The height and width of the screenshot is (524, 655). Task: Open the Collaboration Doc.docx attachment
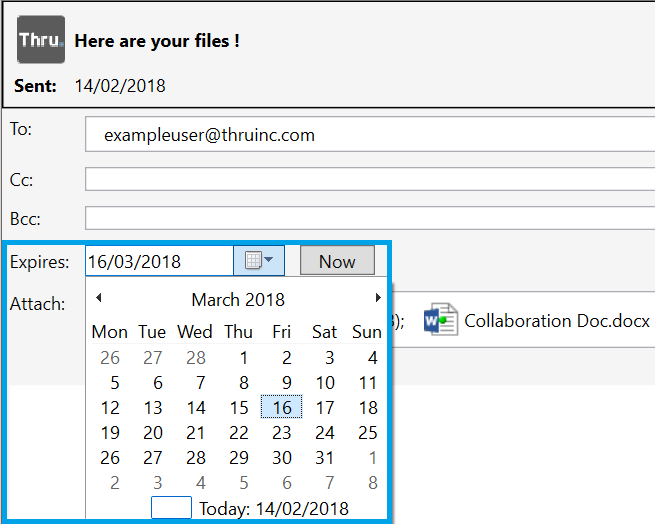pyautogui.click(x=557, y=321)
